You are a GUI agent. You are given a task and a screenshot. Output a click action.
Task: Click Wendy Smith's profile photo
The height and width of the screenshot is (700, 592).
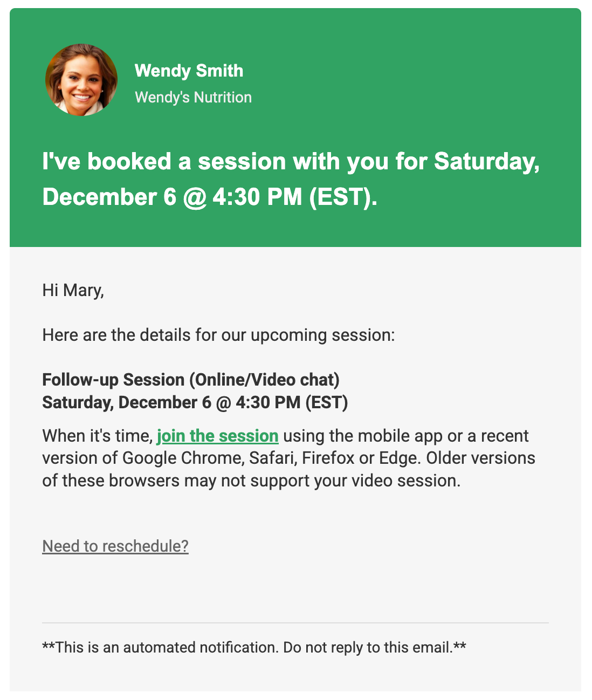[81, 80]
